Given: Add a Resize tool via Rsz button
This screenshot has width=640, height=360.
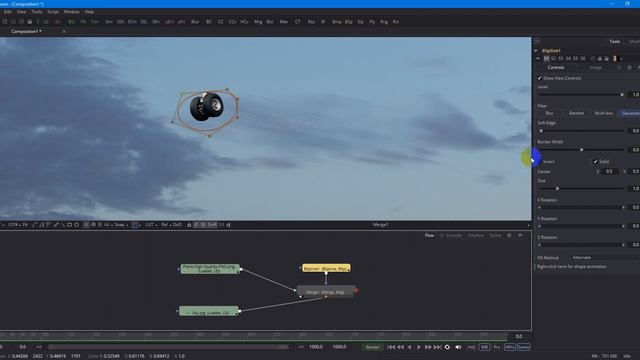Looking at the screenshot, I should [311, 22].
